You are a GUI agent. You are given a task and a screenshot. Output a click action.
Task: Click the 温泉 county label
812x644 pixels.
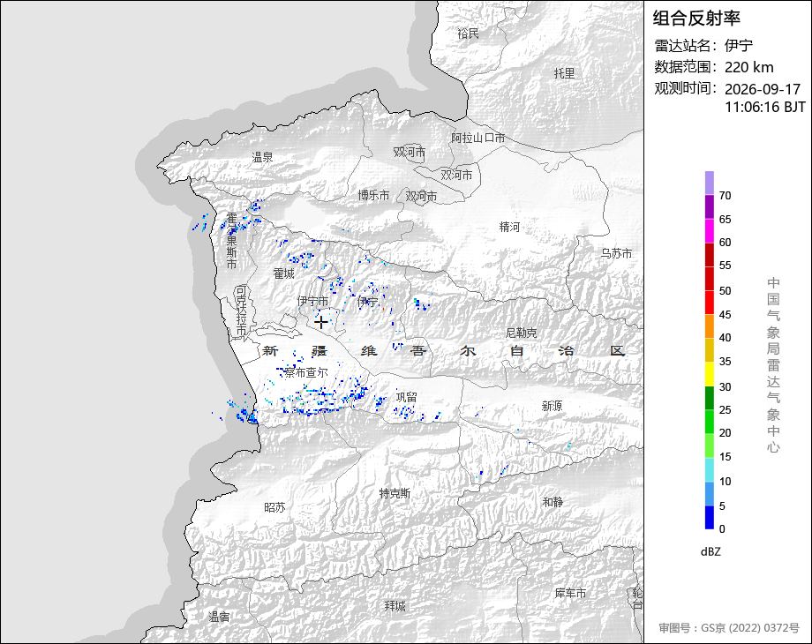[x=262, y=157]
